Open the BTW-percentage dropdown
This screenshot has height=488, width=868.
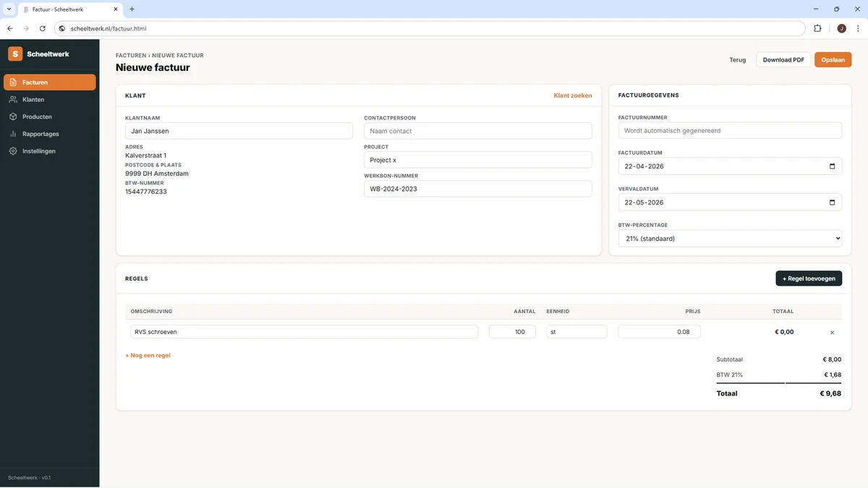[730, 239]
